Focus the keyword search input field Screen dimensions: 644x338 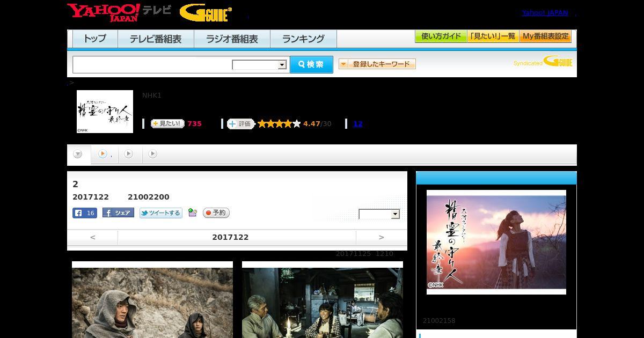(152, 64)
